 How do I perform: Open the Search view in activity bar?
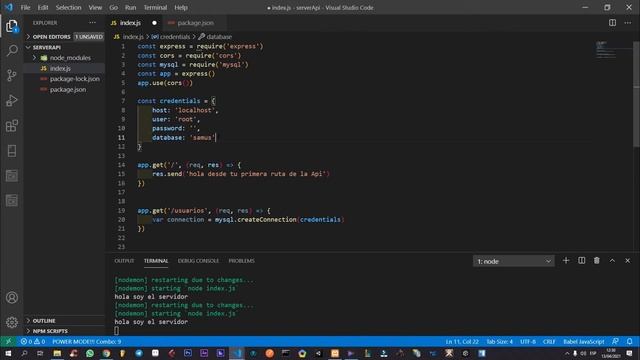(12, 51)
